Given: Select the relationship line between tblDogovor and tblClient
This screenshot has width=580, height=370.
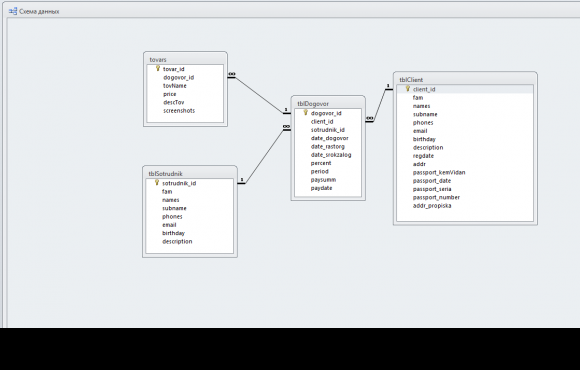Looking at the screenshot, I should [380, 105].
